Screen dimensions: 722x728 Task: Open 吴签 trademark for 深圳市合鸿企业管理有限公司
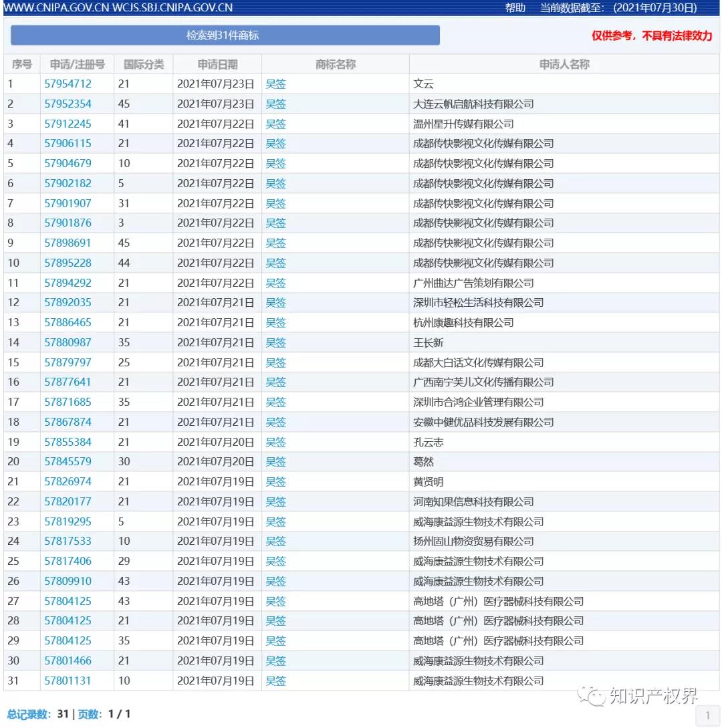276,402
